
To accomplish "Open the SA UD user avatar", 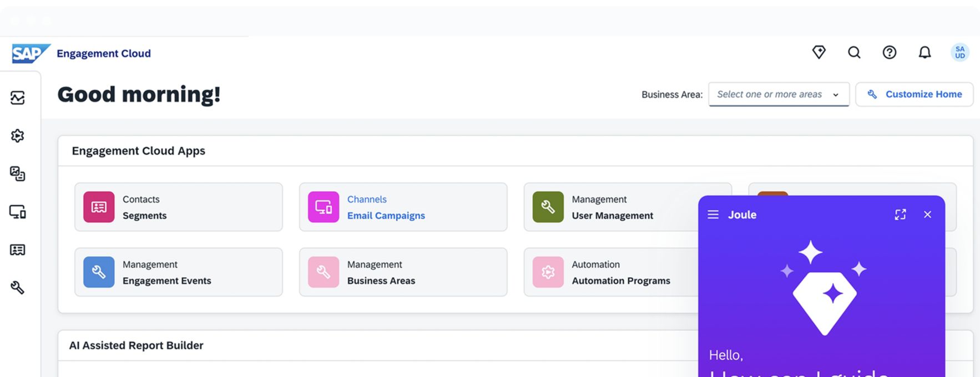I will pyautogui.click(x=959, y=52).
